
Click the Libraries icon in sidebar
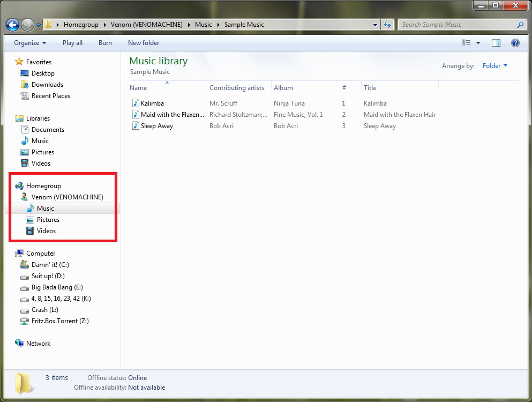19,118
